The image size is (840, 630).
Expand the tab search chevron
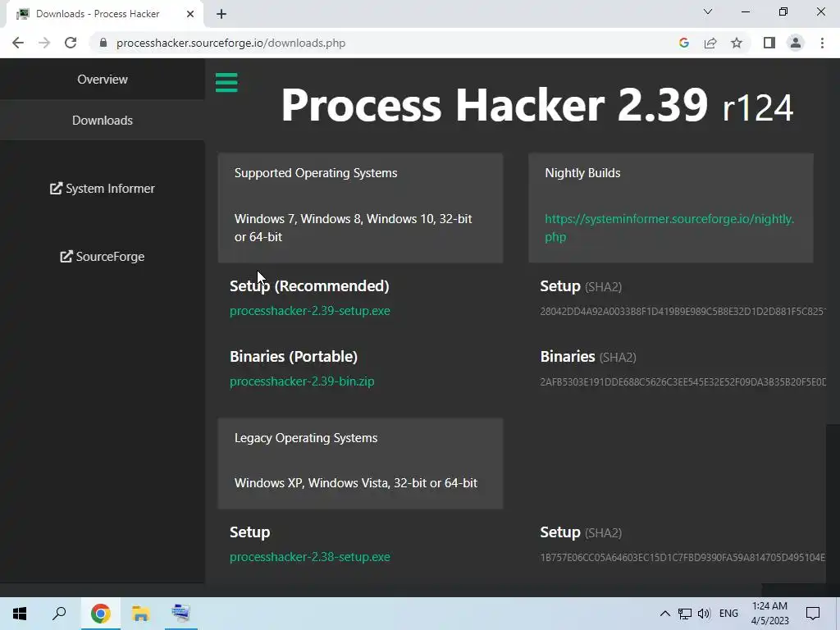708,11
